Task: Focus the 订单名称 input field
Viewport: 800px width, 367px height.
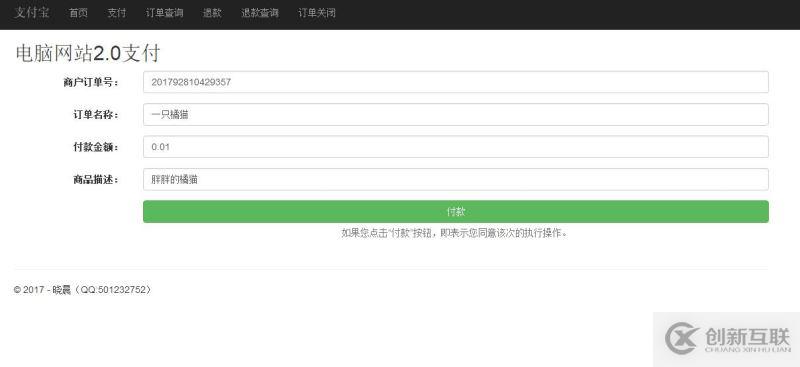Action: pyautogui.click(x=456, y=115)
